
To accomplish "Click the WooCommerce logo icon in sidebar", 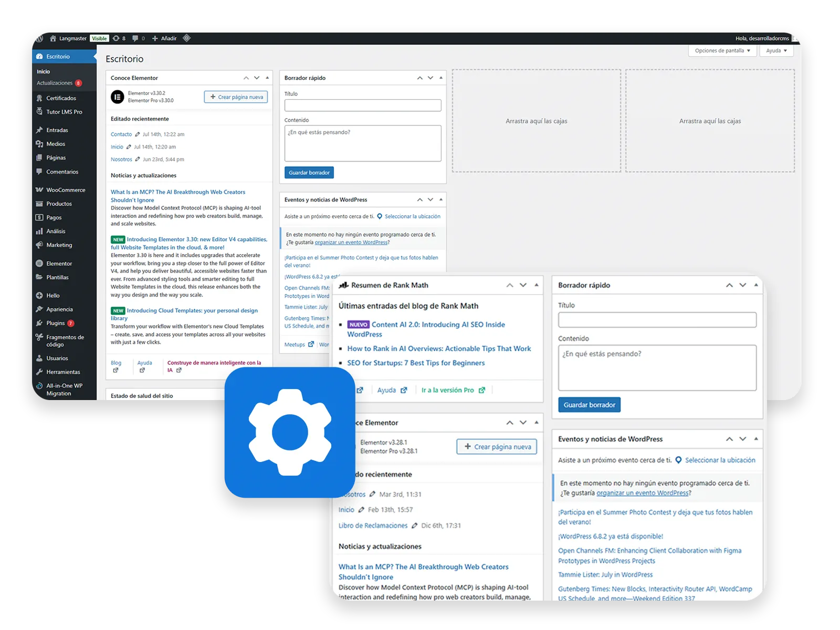I will (39, 190).
